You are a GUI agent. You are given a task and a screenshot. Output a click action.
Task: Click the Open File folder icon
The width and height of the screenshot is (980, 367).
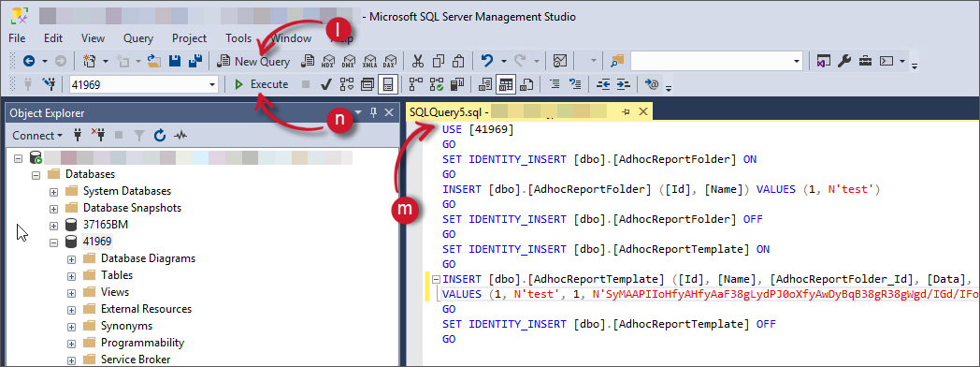click(154, 61)
